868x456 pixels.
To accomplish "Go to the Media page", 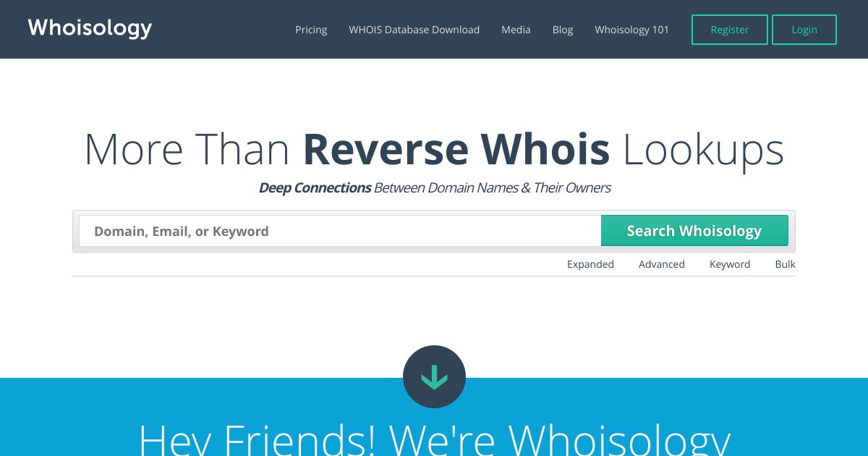I will coord(516,30).
